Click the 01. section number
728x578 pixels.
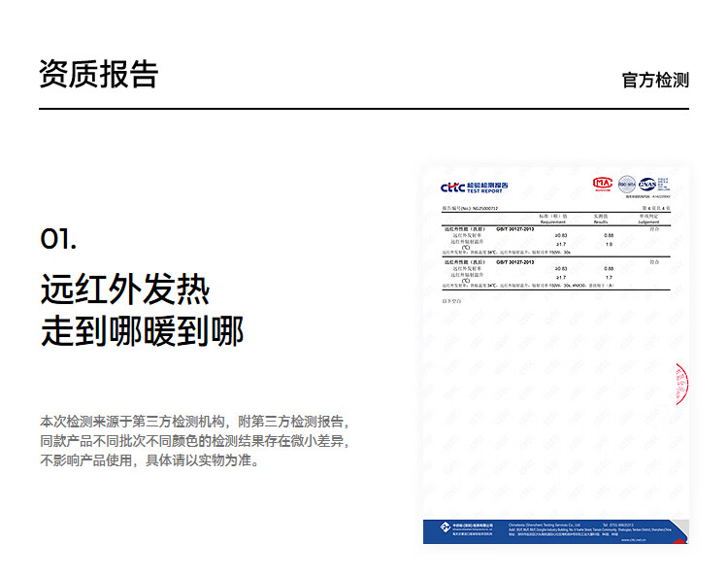pos(58,239)
